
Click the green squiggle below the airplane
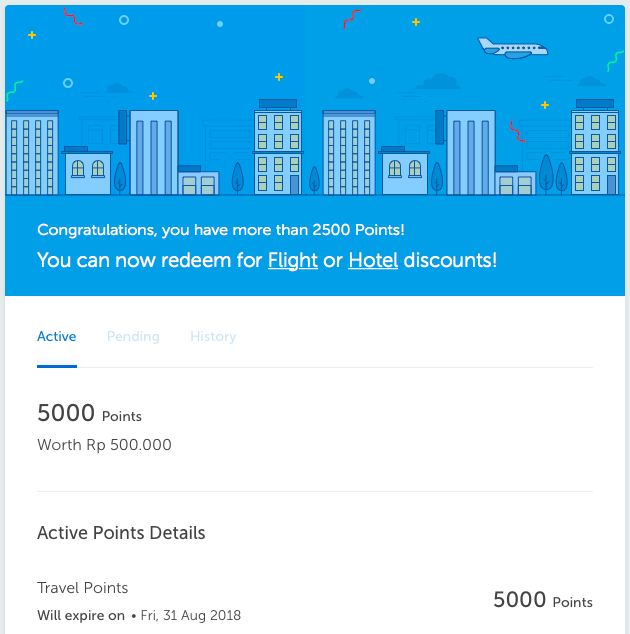pos(615,62)
